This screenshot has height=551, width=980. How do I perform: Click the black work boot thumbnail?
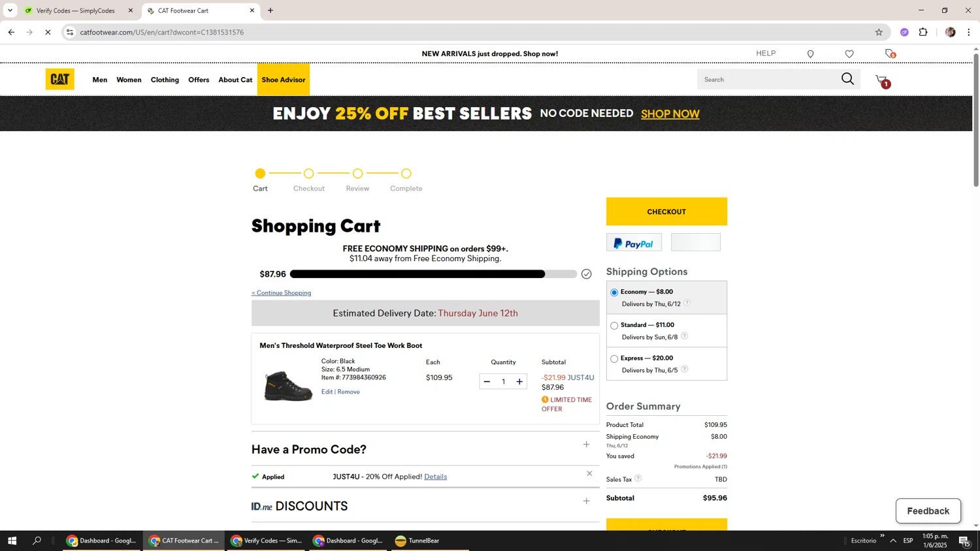point(287,385)
